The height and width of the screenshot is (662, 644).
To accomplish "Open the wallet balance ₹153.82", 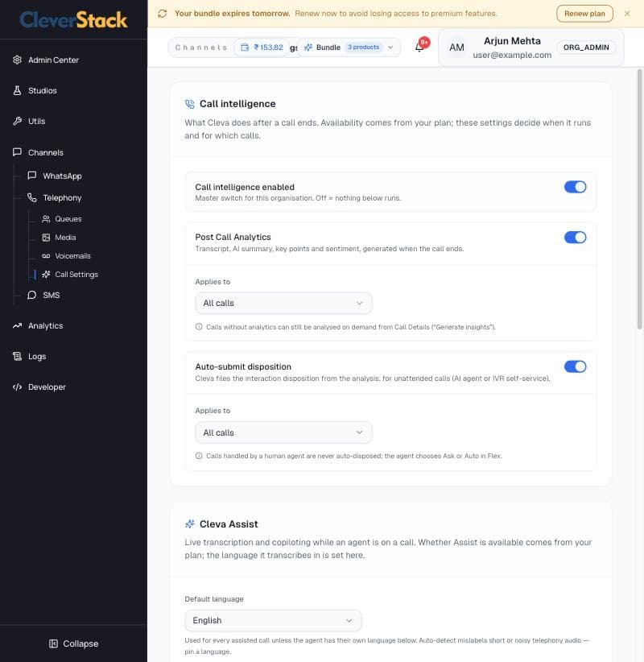I will click(x=262, y=48).
